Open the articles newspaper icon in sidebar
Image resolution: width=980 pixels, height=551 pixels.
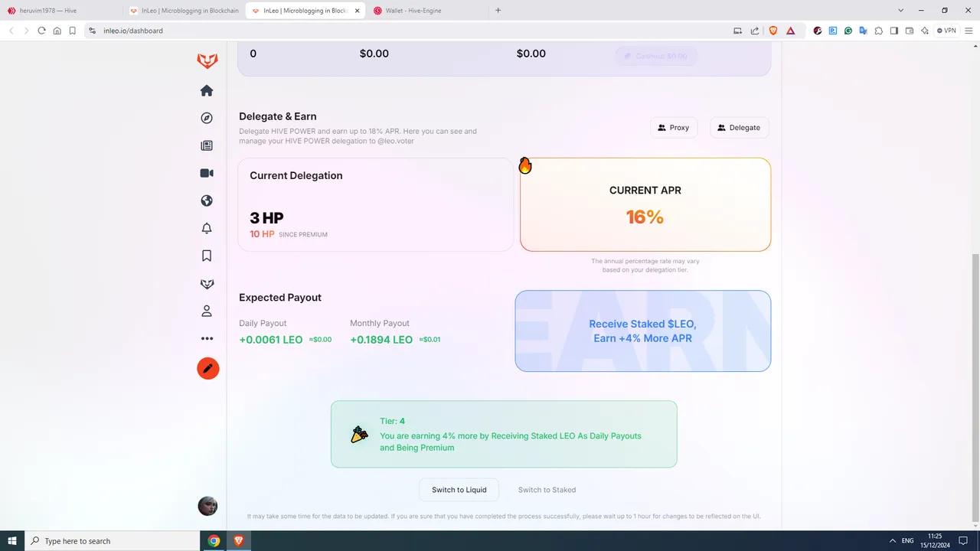pyautogui.click(x=207, y=145)
